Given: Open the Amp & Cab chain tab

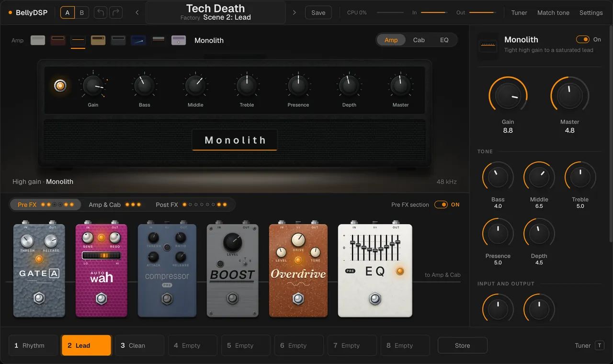Looking at the screenshot, I should [115, 205].
